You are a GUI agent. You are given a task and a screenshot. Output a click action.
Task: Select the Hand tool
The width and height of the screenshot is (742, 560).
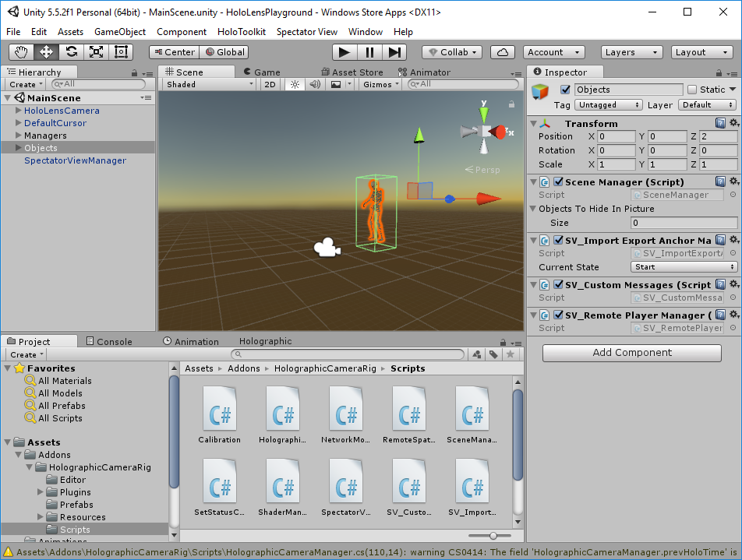click(x=21, y=52)
